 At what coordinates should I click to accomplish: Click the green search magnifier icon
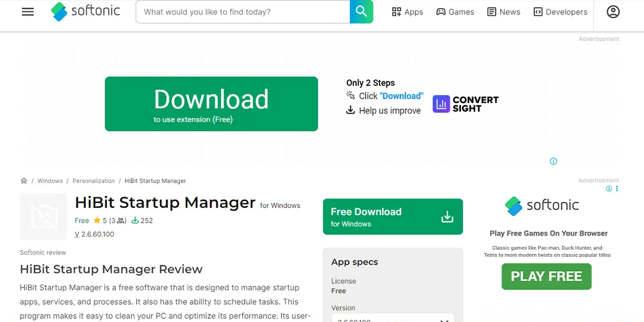[361, 11]
